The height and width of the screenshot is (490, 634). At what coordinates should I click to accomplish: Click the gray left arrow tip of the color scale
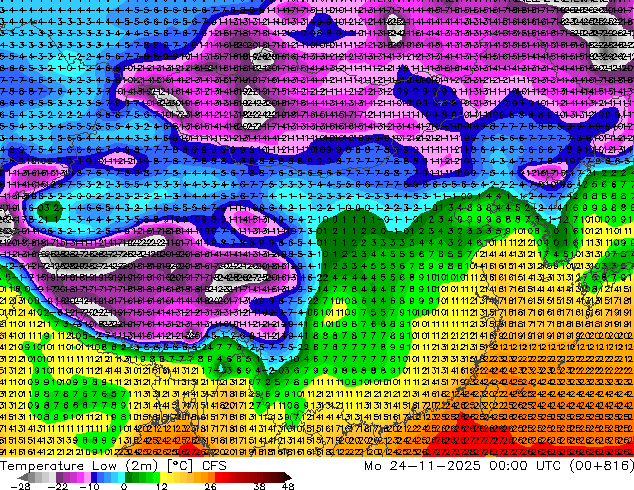23,477
